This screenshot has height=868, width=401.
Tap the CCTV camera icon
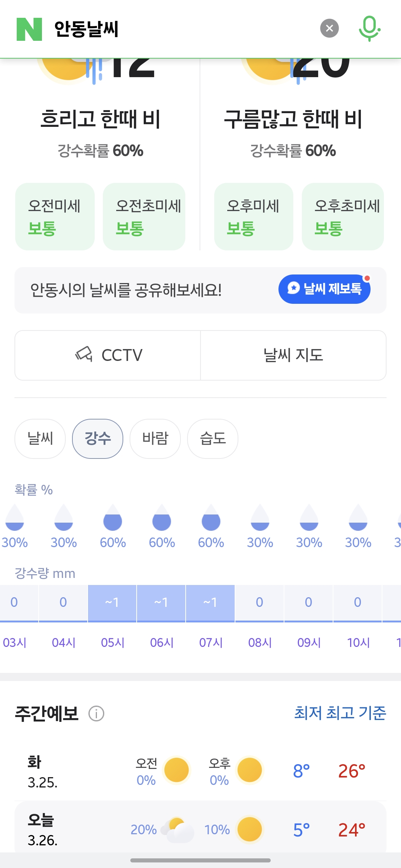84,355
